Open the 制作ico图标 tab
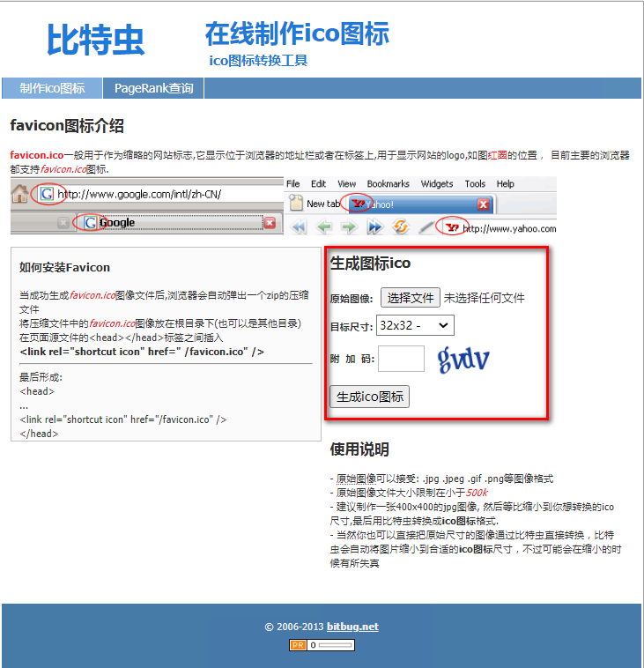Image resolution: width=644 pixels, height=668 pixels. (x=52, y=88)
